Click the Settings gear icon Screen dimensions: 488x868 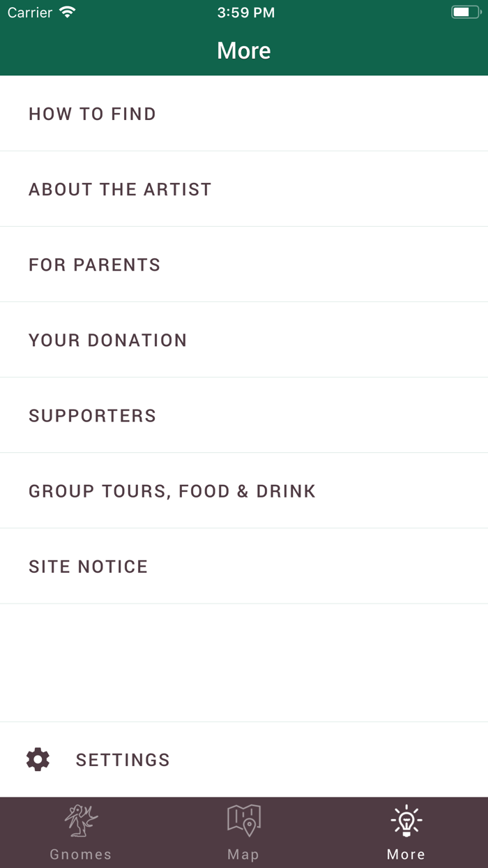(38, 759)
